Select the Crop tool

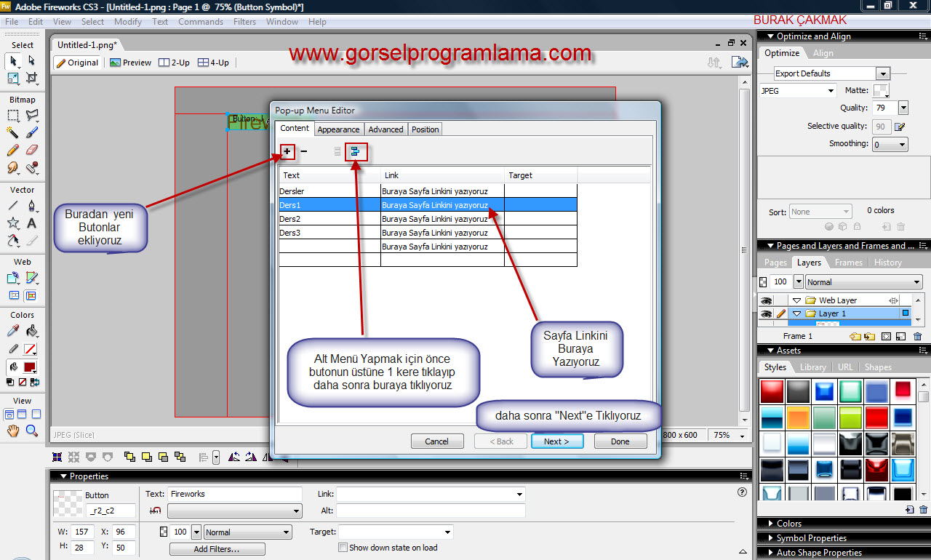pos(31,78)
